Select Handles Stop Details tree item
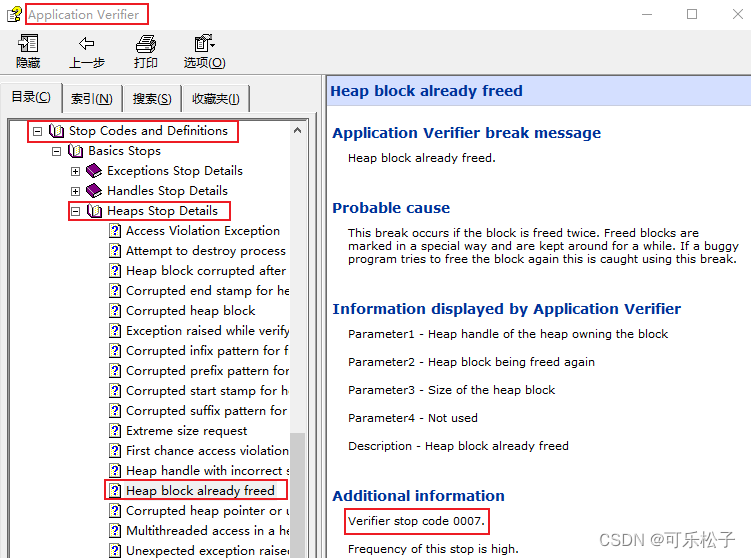This screenshot has height=558, width=751. pyautogui.click(x=167, y=191)
